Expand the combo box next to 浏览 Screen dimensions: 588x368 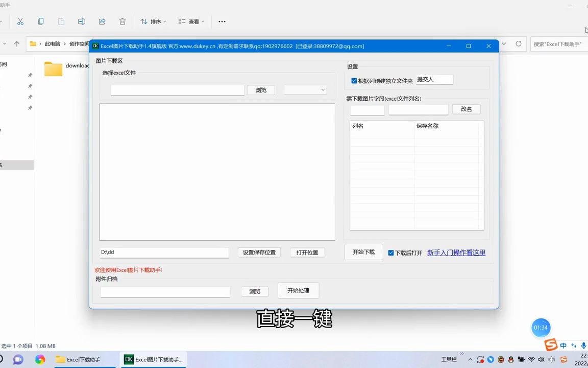[x=322, y=89]
